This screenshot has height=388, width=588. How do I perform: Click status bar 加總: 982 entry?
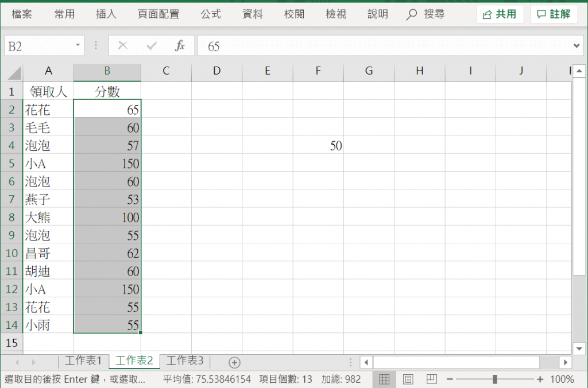341,379
